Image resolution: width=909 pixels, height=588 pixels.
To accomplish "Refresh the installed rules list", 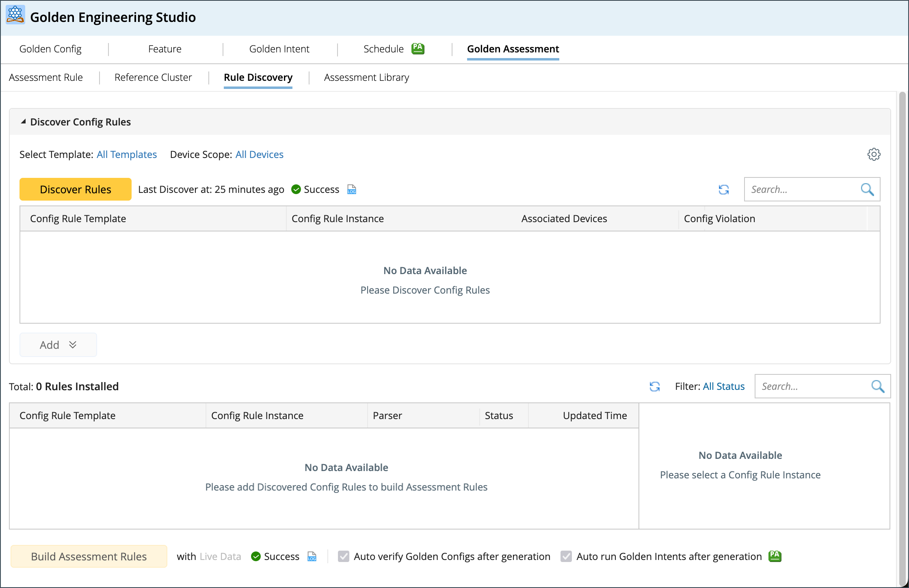I will 654,387.
